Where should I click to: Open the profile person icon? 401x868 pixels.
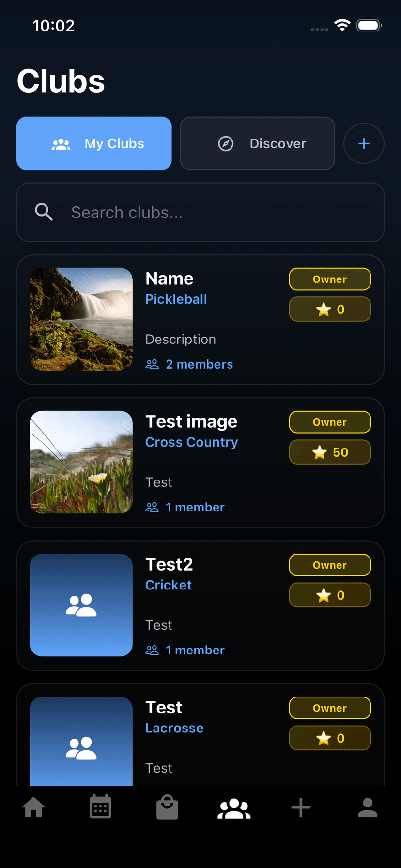tap(368, 807)
